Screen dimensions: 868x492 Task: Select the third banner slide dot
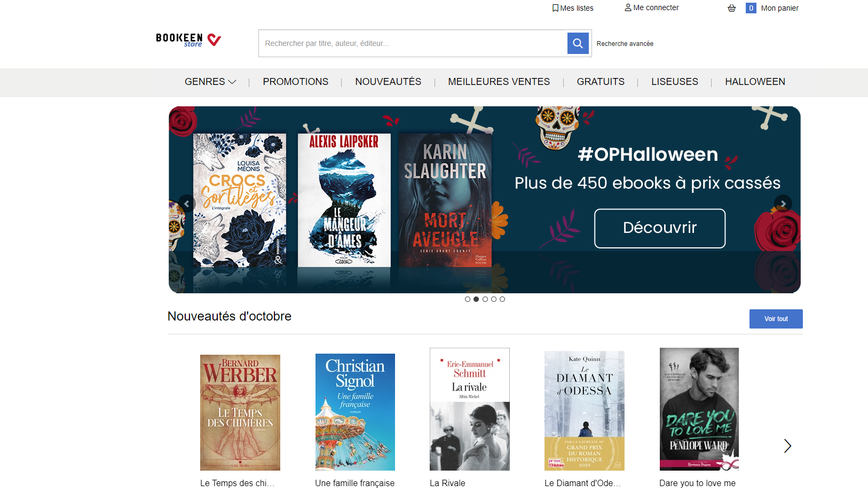485,299
